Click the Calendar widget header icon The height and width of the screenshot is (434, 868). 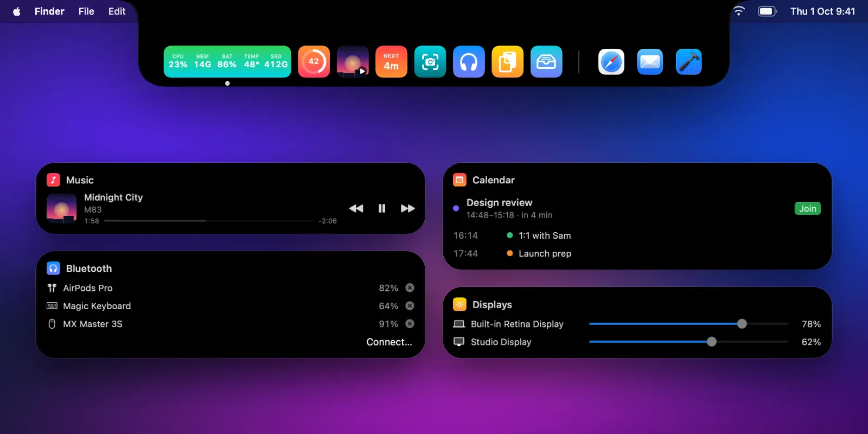click(x=459, y=180)
